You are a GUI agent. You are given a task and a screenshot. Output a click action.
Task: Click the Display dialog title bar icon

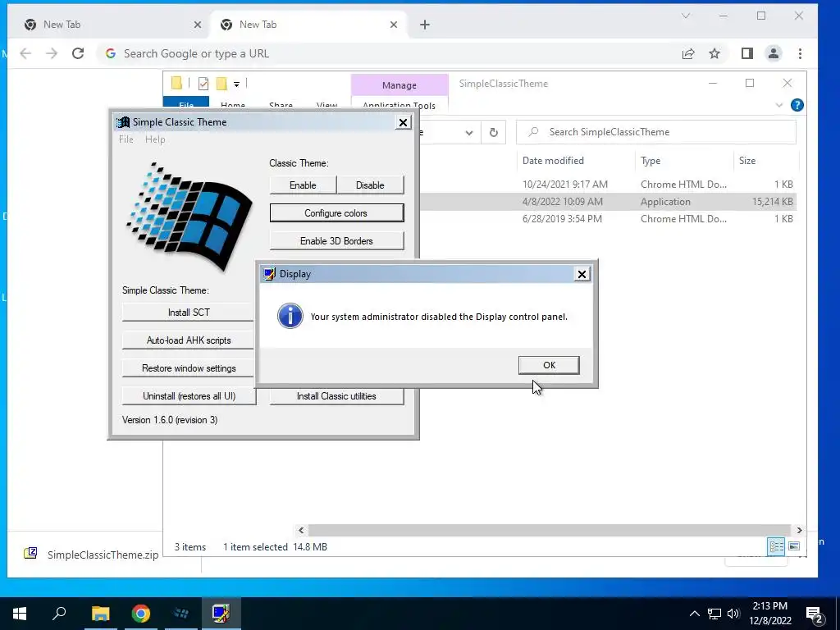coord(270,274)
